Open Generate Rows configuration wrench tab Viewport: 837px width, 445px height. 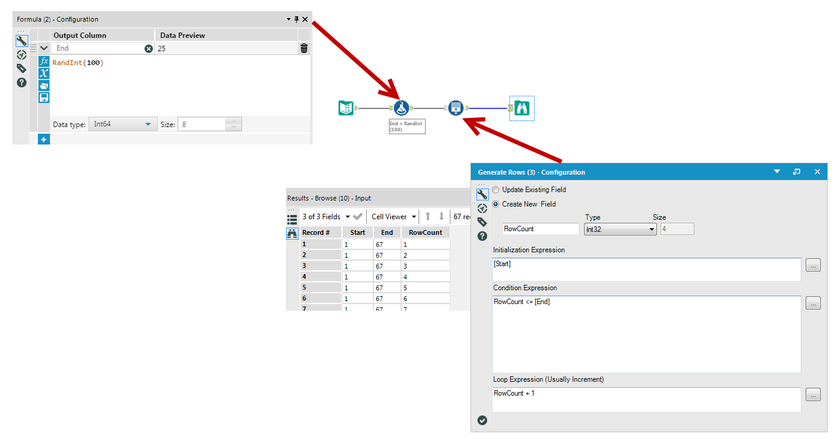point(482,194)
